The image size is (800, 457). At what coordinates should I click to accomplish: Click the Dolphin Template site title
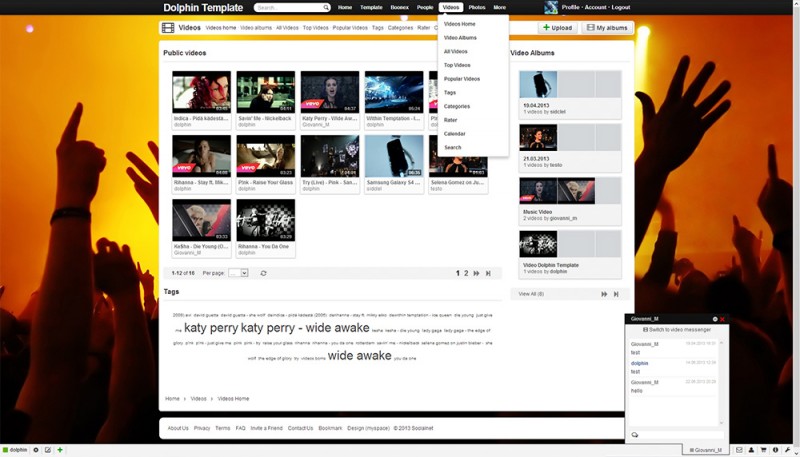click(x=203, y=8)
